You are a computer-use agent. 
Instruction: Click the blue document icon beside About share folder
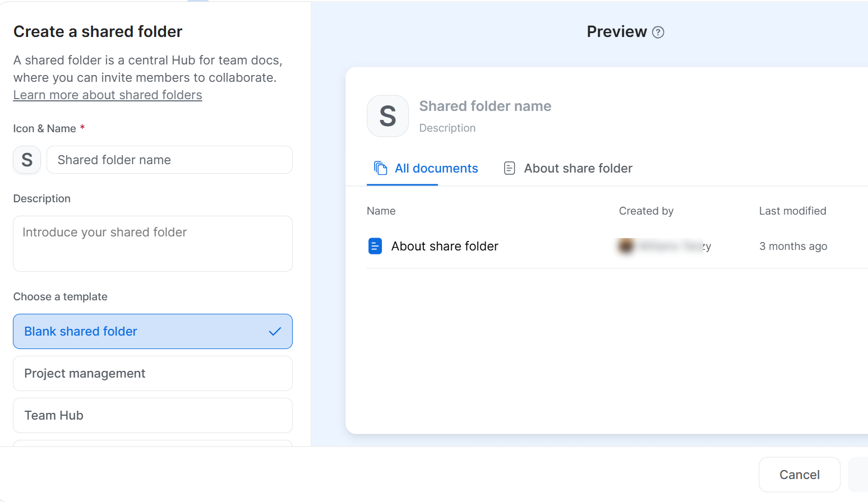(375, 245)
